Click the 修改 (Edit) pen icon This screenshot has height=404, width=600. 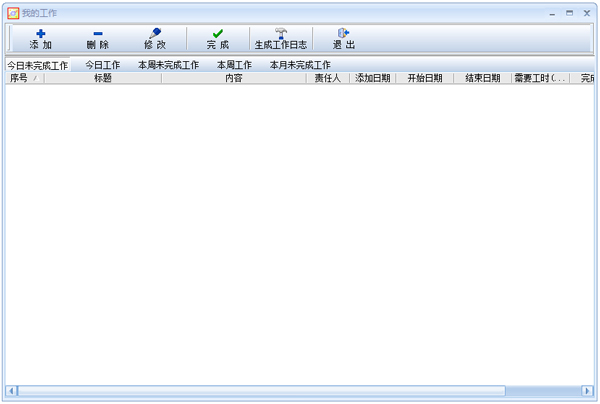tap(155, 33)
